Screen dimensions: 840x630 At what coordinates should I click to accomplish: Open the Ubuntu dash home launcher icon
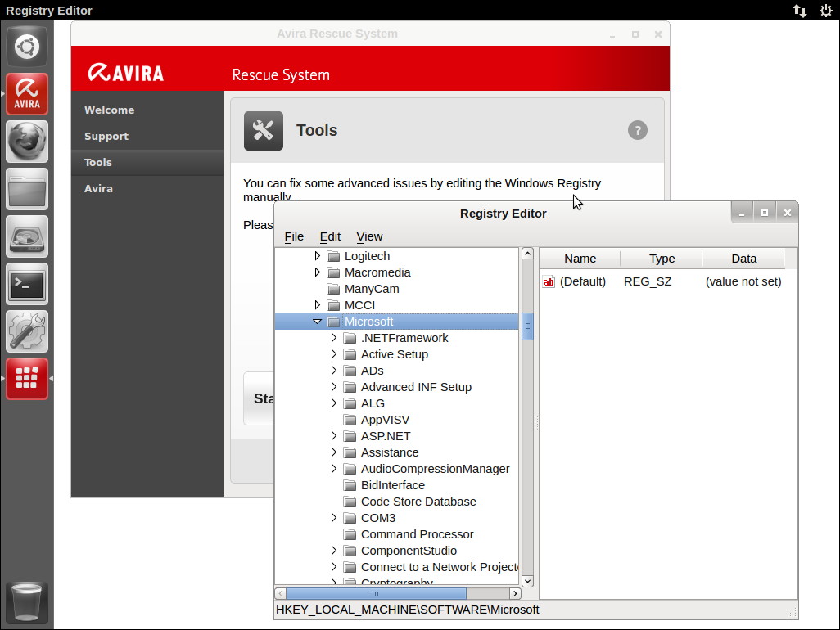pos(27,47)
